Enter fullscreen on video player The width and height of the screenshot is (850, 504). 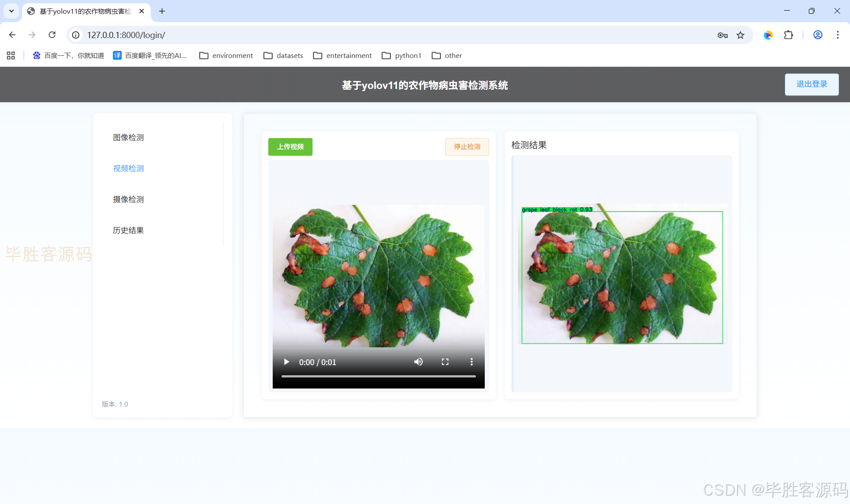[445, 362]
